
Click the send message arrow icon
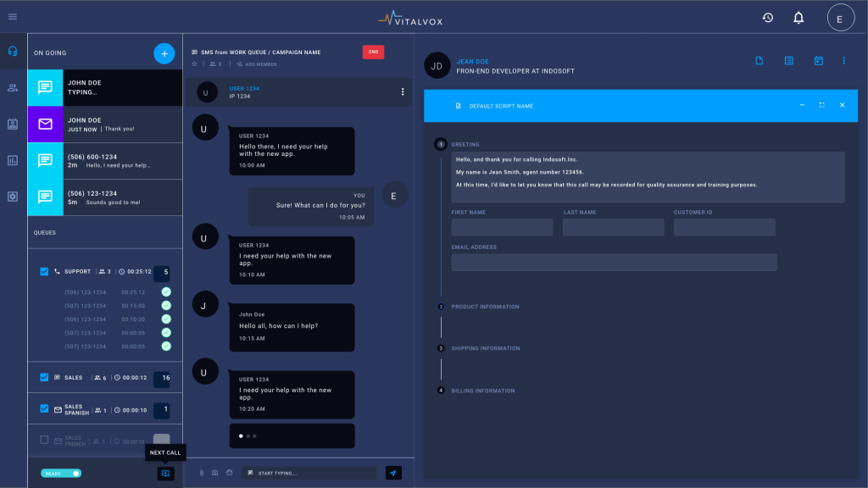coord(393,473)
